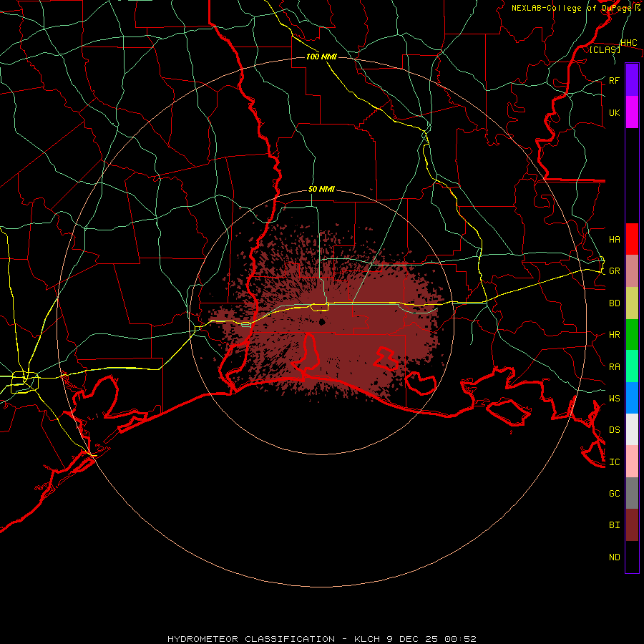Click the HHC product code label
Viewport: 644px width, 644px height.
[x=628, y=43]
